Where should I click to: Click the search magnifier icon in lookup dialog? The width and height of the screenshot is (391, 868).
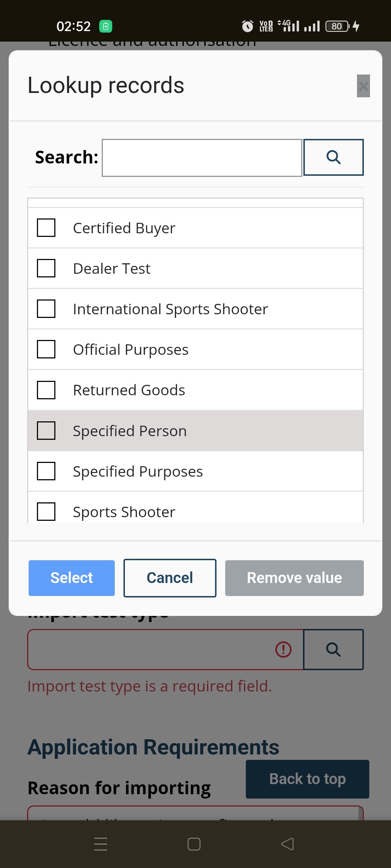tap(333, 157)
